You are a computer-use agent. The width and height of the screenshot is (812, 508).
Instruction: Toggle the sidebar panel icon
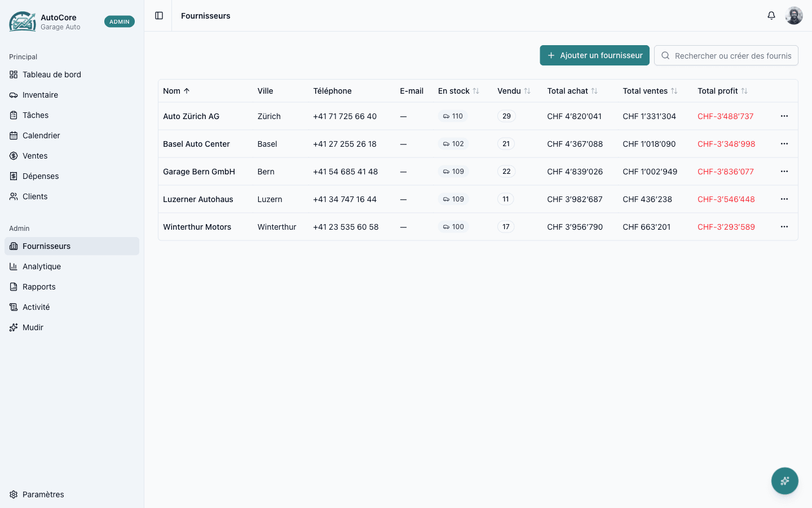click(x=159, y=16)
